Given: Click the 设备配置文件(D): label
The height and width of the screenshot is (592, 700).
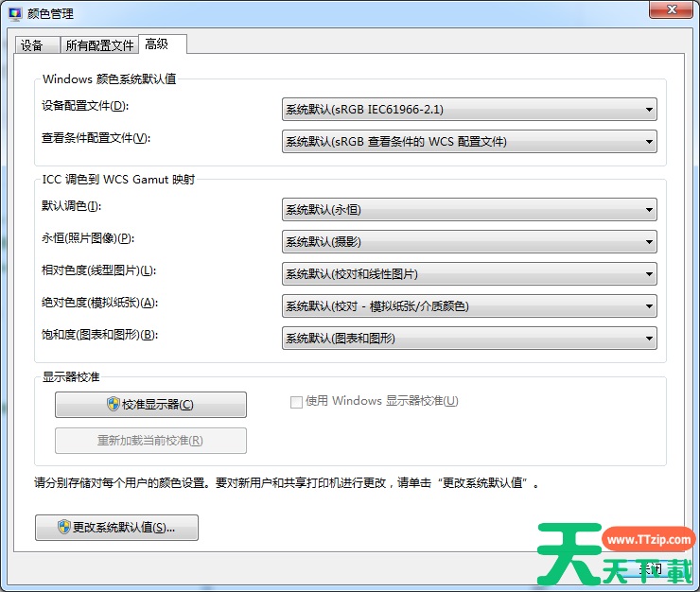Looking at the screenshot, I should click(x=85, y=106).
